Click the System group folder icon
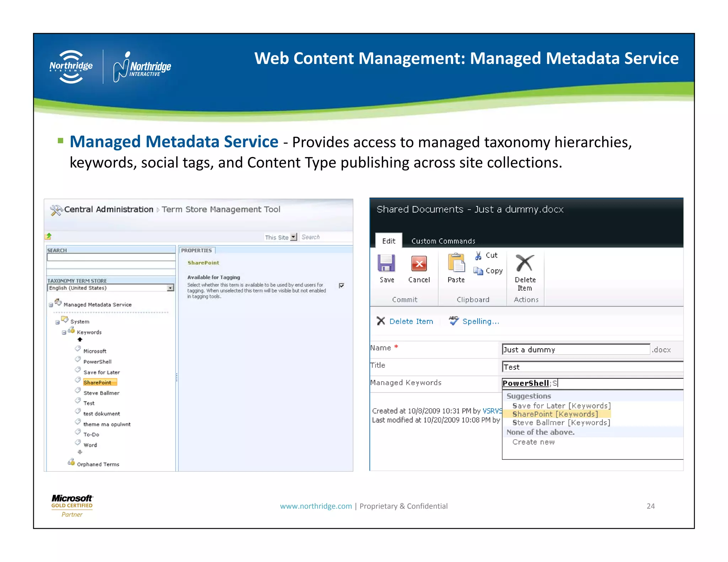The width and height of the screenshot is (728, 562). (65, 319)
